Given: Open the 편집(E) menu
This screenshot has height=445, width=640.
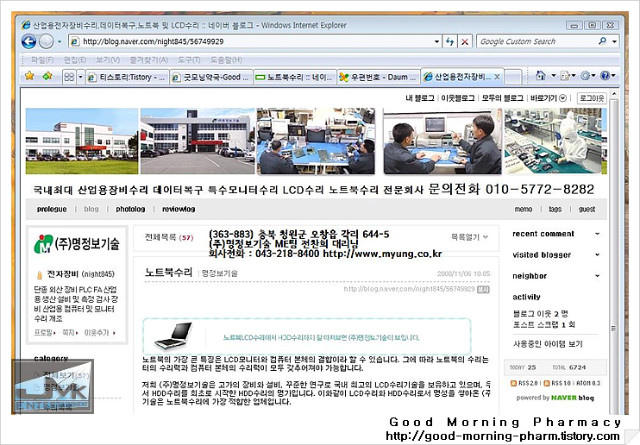Looking at the screenshot, I should point(75,60).
